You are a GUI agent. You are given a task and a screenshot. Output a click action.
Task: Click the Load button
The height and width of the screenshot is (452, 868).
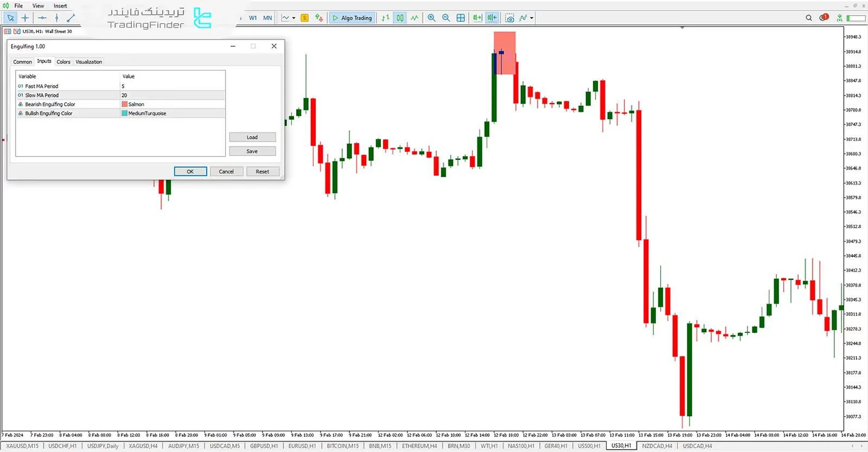252,137
